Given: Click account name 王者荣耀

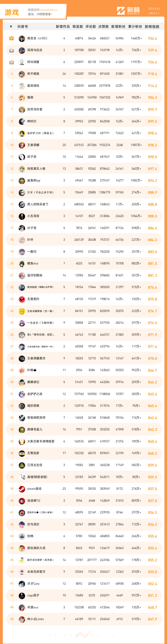Looking at the screenshot, I should (x=33, y=145).
